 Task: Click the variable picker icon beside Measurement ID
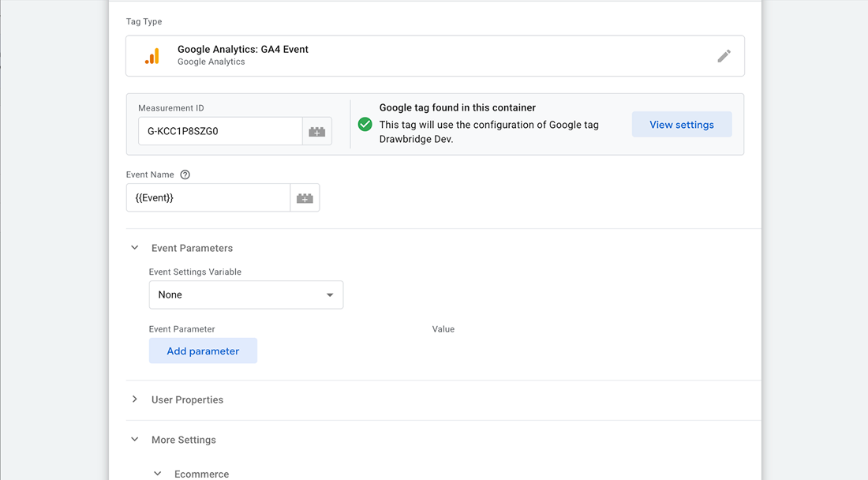click(316, 132)
